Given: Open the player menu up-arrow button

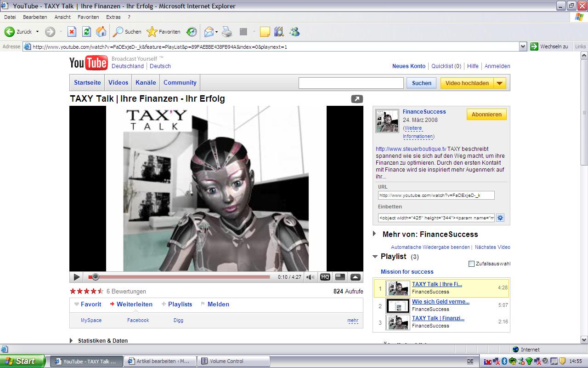Looking at the screenshot, I should tap(356, 277).
